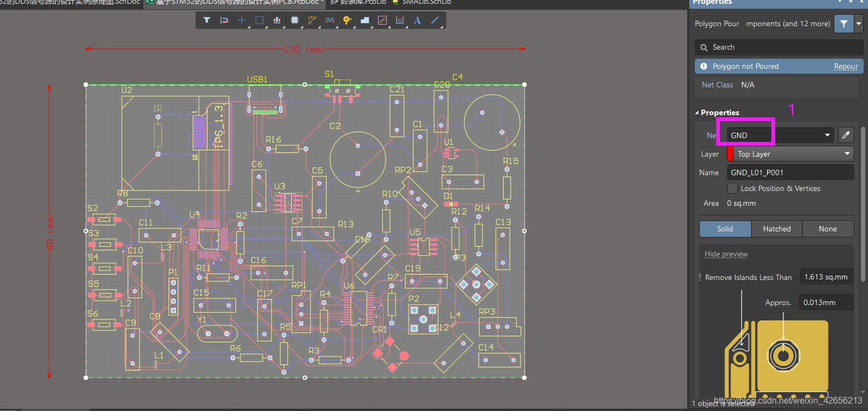Click the net picker eyedropper button

point(846,135)
